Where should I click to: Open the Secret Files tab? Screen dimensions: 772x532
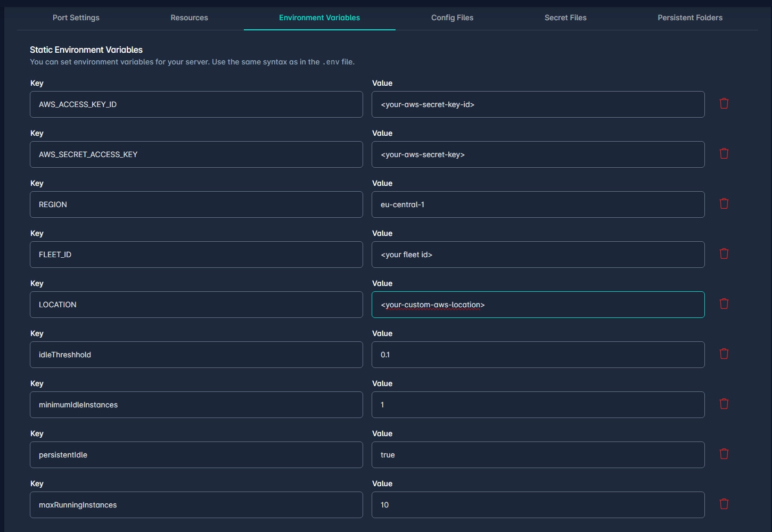565,18
